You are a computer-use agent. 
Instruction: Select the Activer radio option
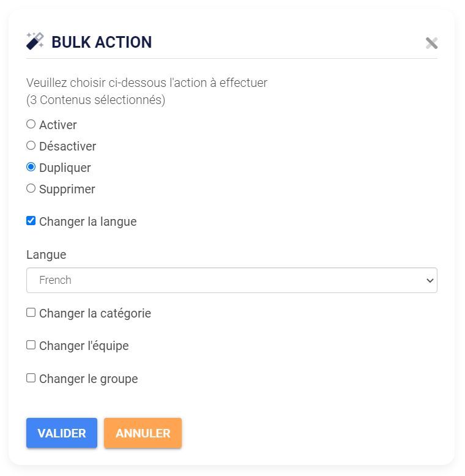pos(31,124)
